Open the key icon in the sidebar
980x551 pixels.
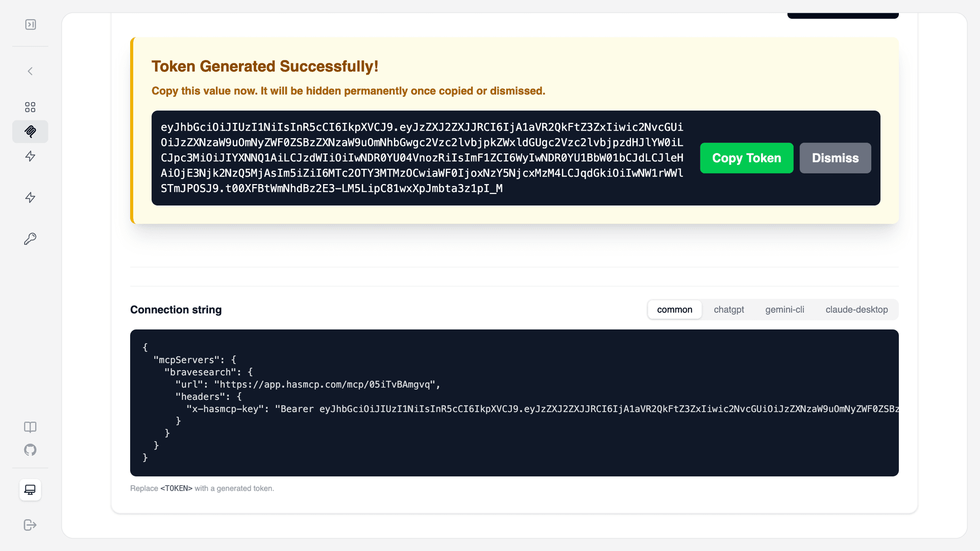[30, 239]
